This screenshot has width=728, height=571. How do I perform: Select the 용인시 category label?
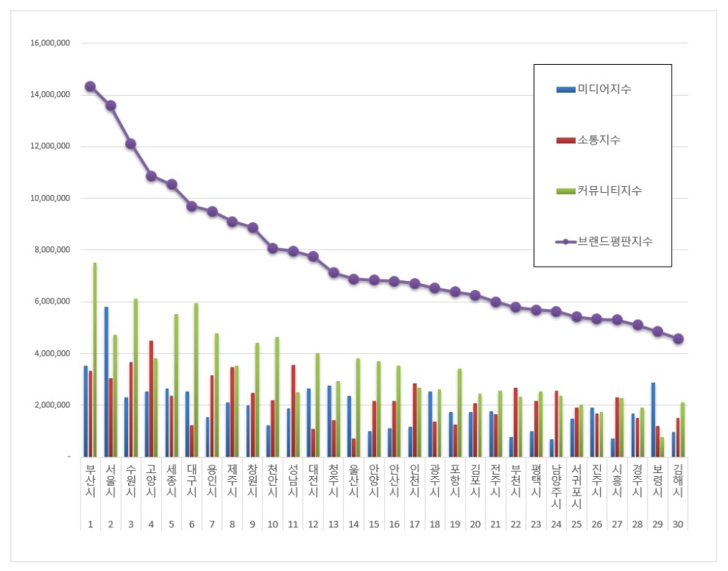[212, 480]
